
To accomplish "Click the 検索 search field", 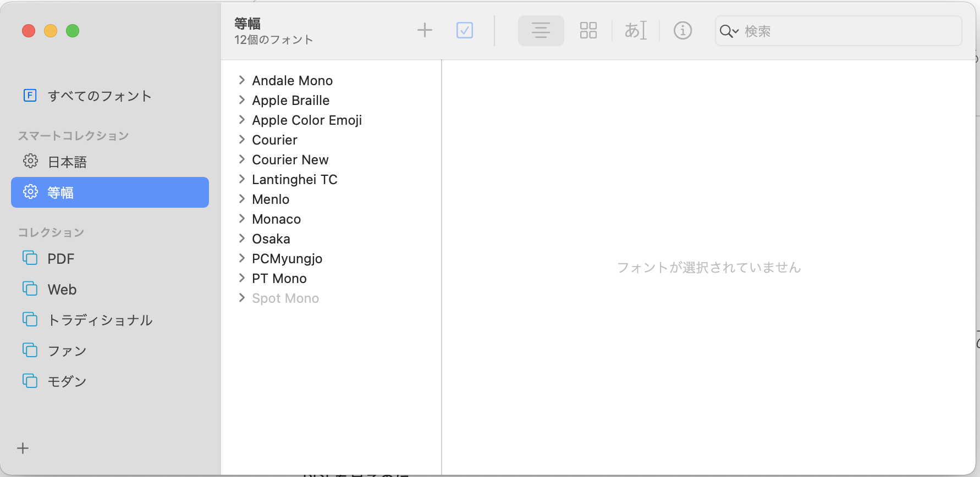I will [847, 31].
